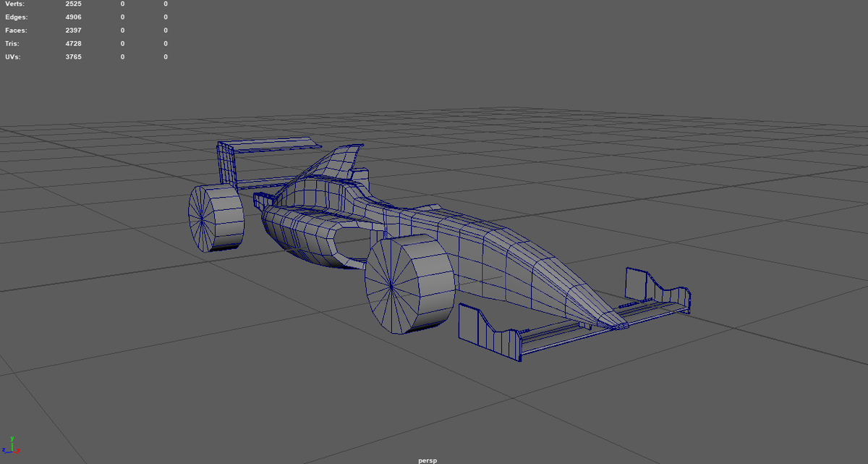Select the face count value 2397

(73, 30)
